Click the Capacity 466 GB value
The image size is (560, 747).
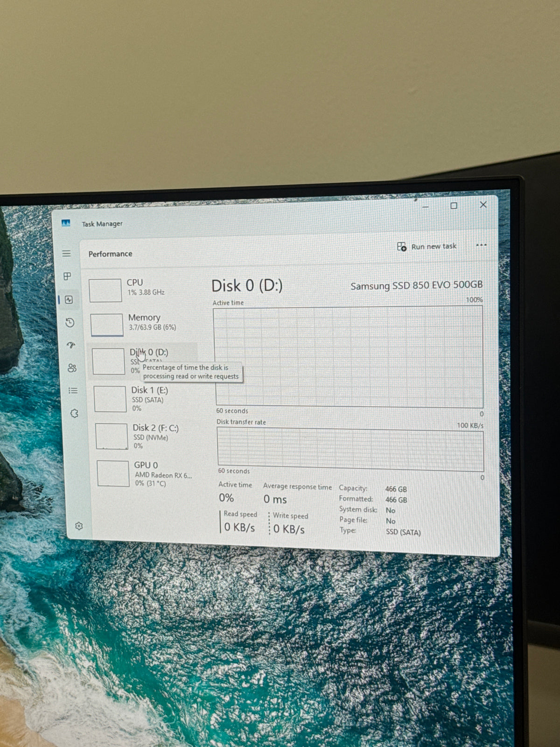tap(396, 489)
